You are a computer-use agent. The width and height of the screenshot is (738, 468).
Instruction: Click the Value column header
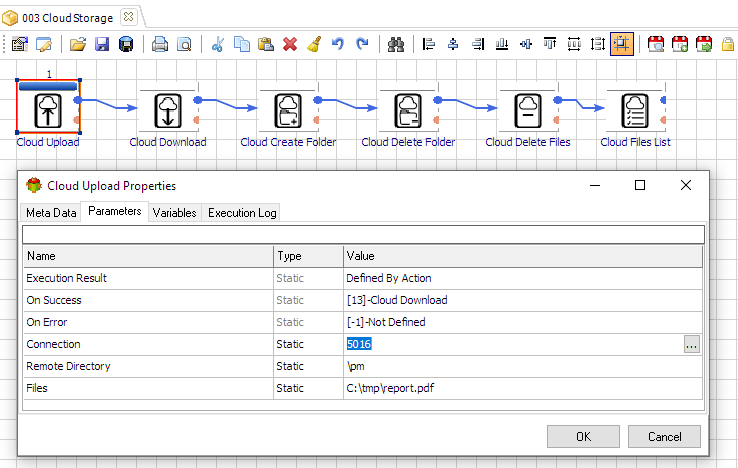coord(523,256)
